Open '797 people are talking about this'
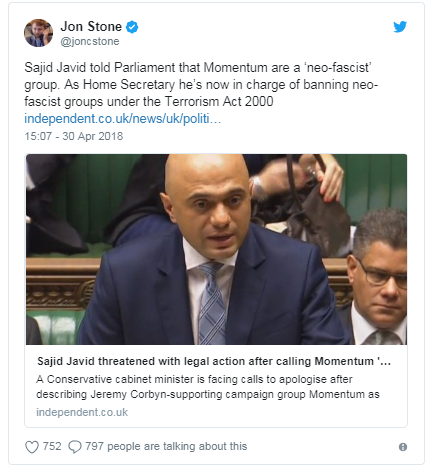This screenshot has height=468, width=444. coord(166,446)
